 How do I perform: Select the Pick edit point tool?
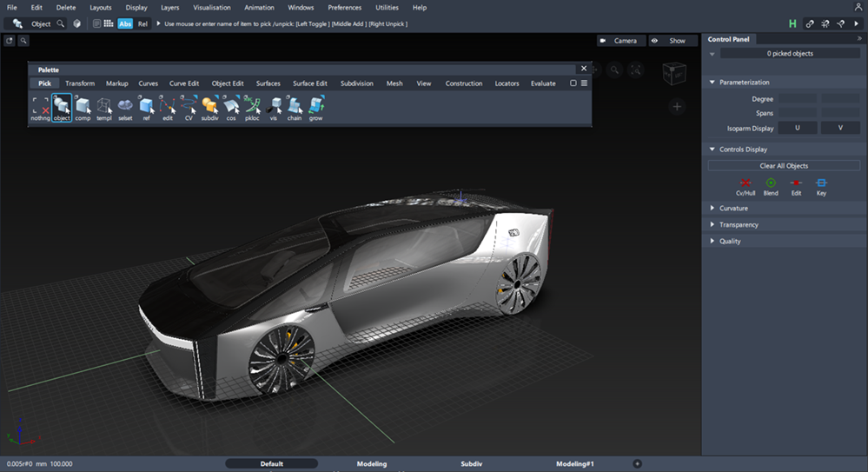pos(167,108)
